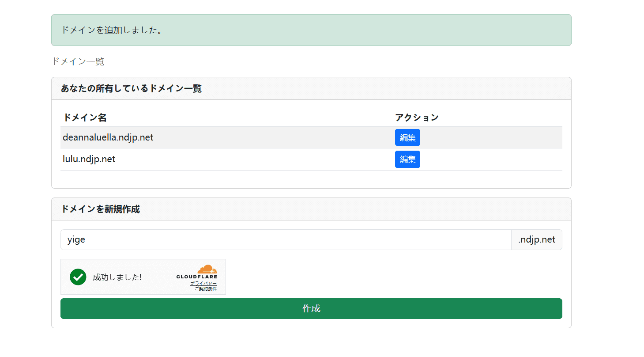Click the green Cloudflare success checkmark icon
Screen dimensions: 644x357
coord(78,277)
